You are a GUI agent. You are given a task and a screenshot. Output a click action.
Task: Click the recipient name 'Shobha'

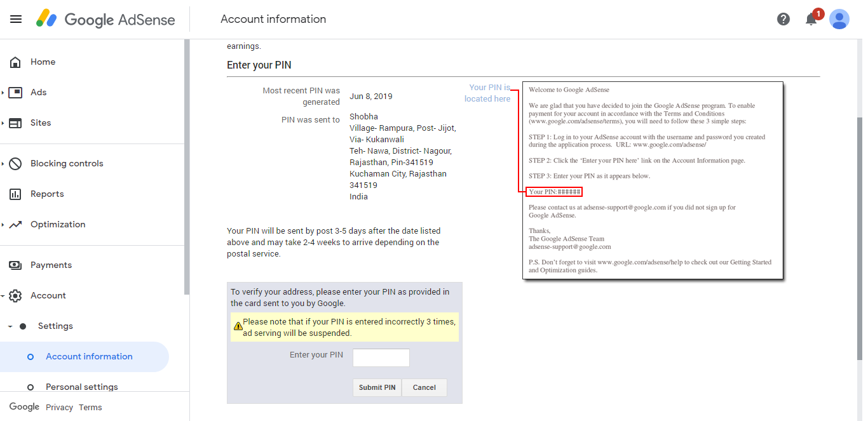pyautogui.click(x=363, y=117)
